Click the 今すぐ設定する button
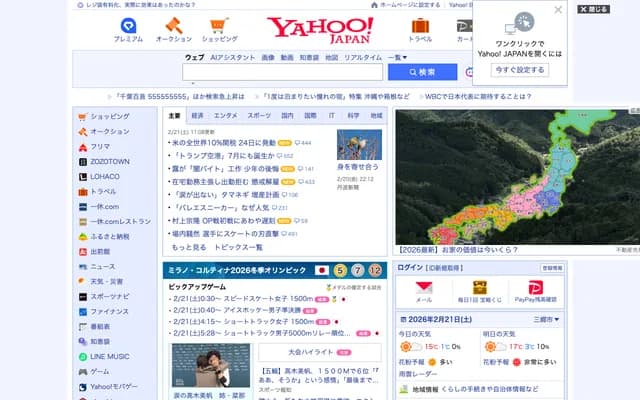The height and width of the screenshot is (400, 640). click(520, 70)
